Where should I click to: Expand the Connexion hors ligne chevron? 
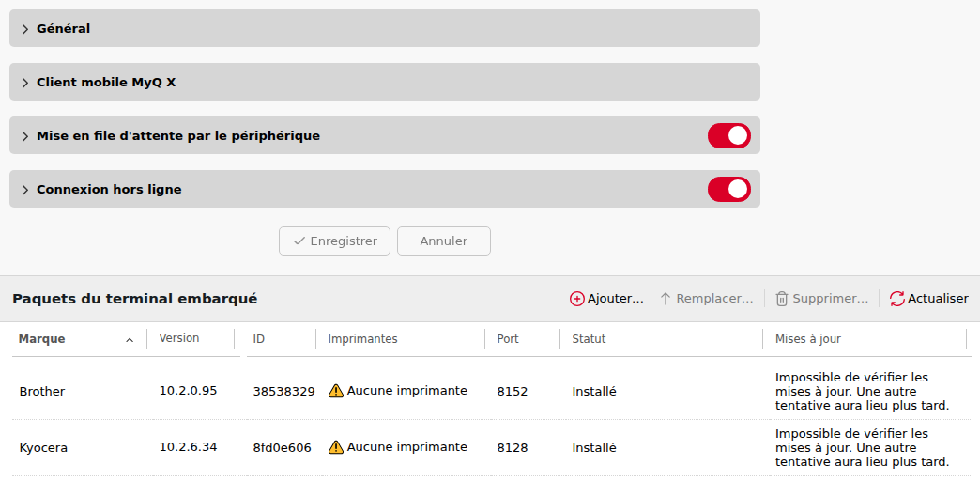(x=25, y=190)
